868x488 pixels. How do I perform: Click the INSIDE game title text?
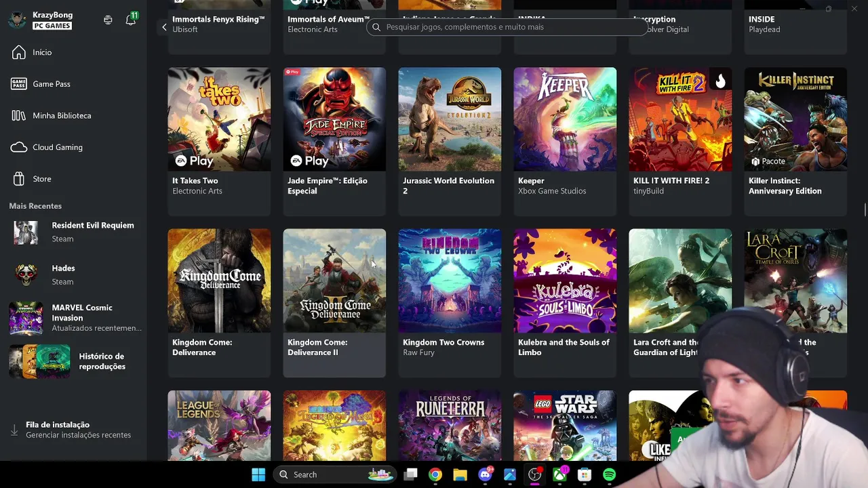click(x=762, y=20)
